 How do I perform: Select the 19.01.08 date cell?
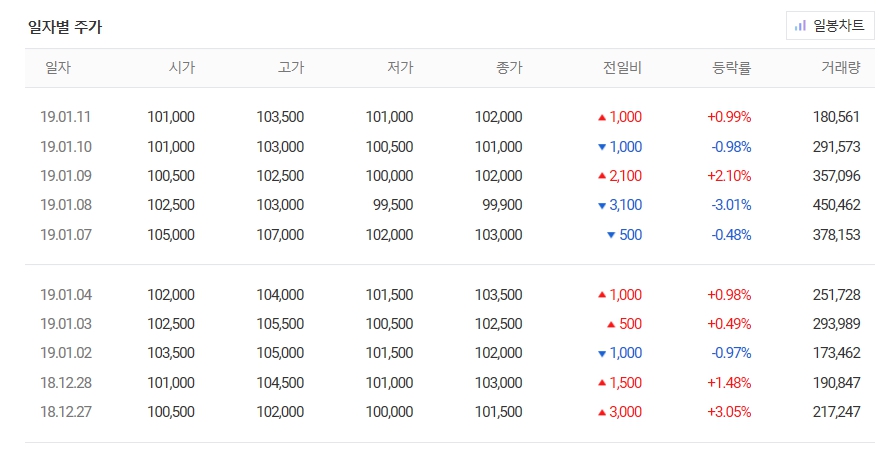pyautogui.click(x=66, y=205)
